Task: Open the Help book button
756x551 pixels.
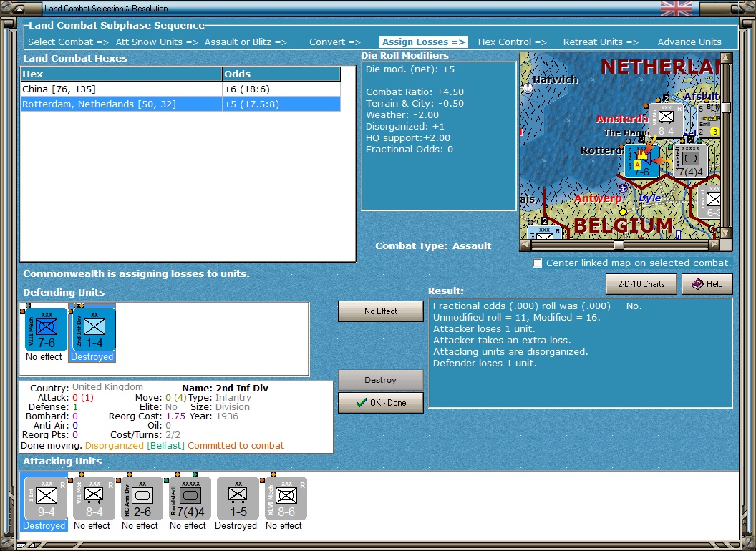Action: click(x=707, y=284)
